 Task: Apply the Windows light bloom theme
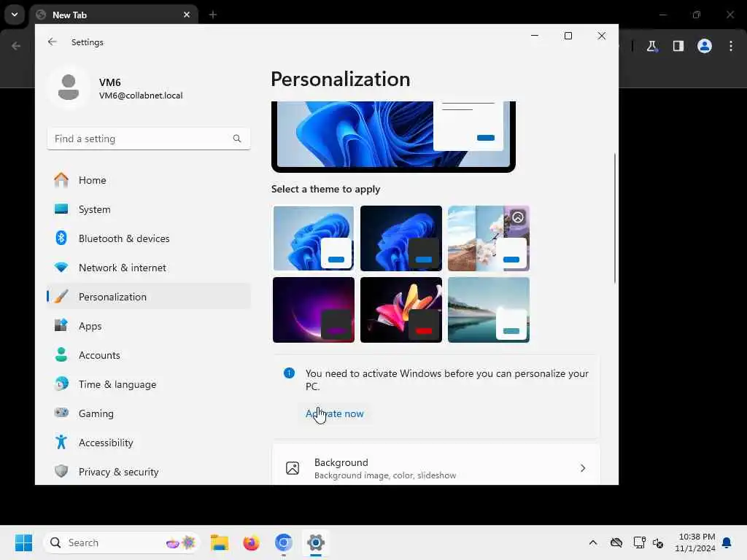[314, 238]
